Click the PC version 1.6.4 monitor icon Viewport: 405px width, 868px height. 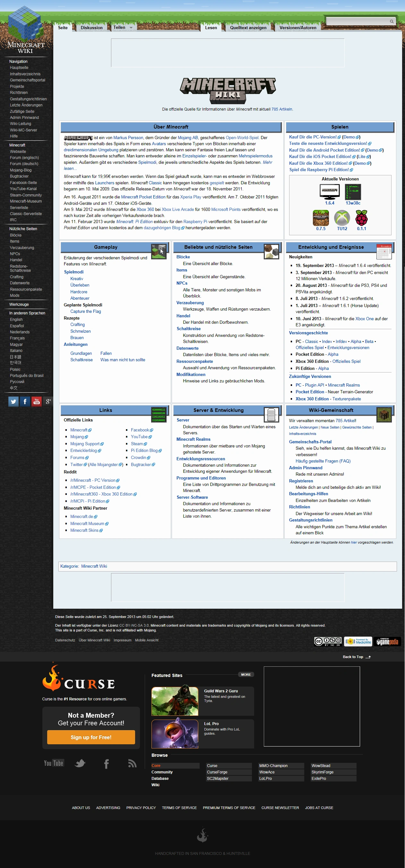pos(330,192)
